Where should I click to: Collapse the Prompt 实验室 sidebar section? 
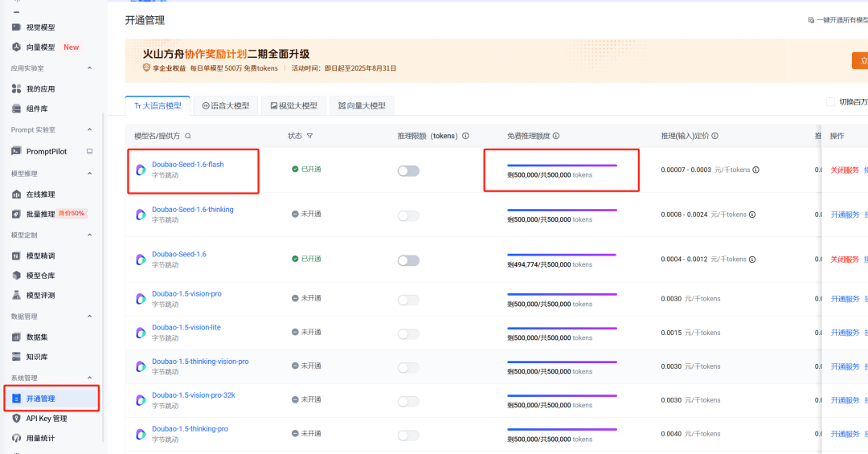point(90,129)
